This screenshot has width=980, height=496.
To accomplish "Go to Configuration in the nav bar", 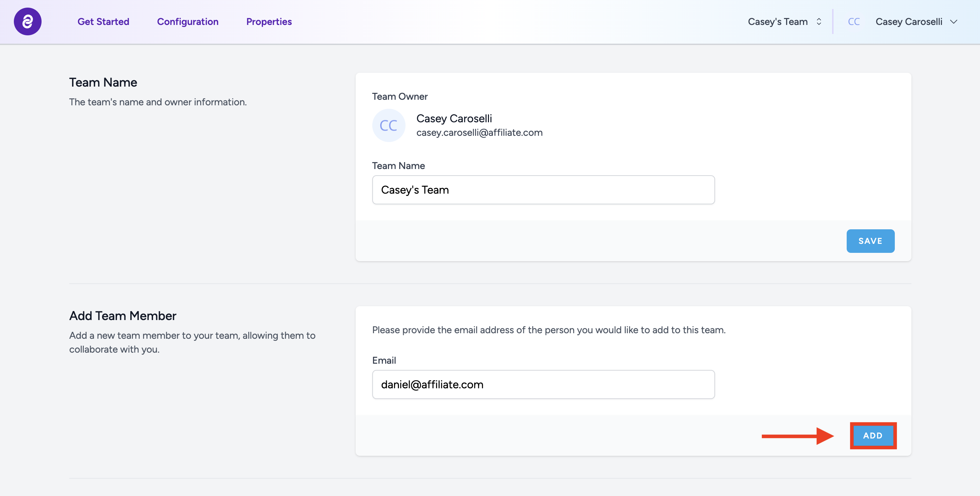I will [188, 22].
